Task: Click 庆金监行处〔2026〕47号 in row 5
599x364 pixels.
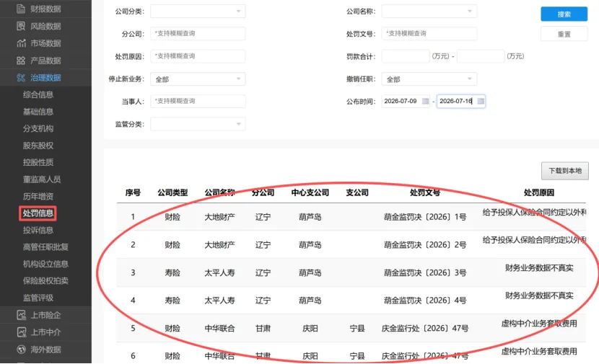Action: pyautogui.click(x=425, y=329)
